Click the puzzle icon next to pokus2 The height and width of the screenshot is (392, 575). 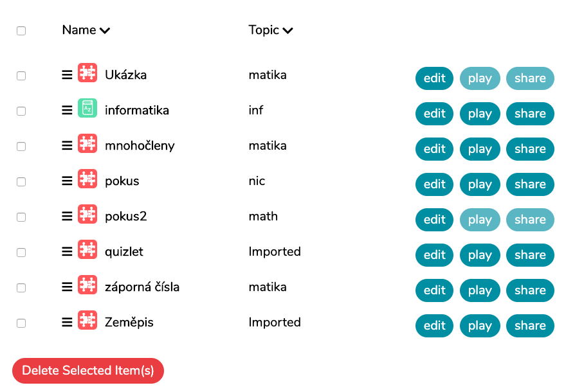coord(87,214)
